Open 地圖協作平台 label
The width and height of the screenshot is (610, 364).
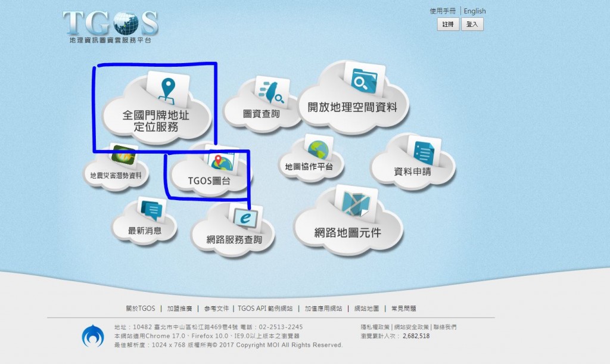tap(309, 167)
